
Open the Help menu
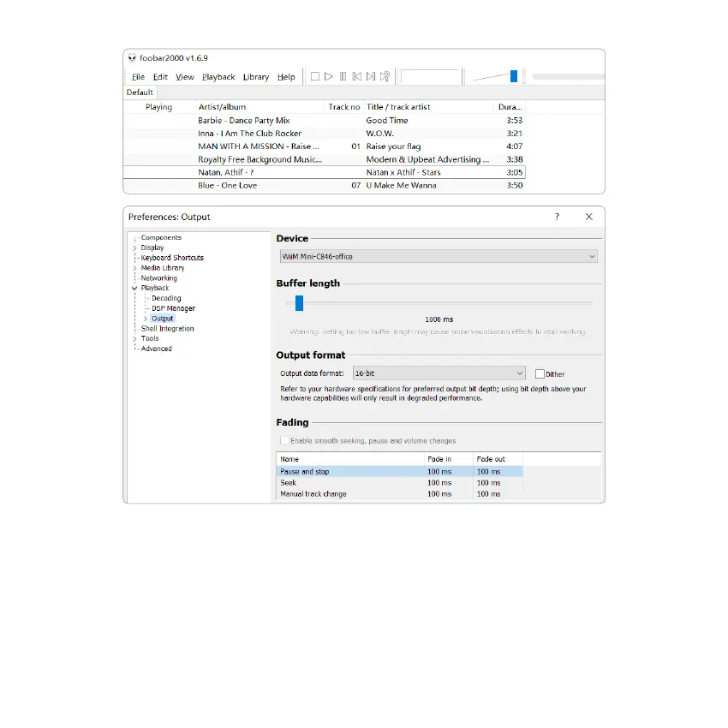[x=286, y=77]
